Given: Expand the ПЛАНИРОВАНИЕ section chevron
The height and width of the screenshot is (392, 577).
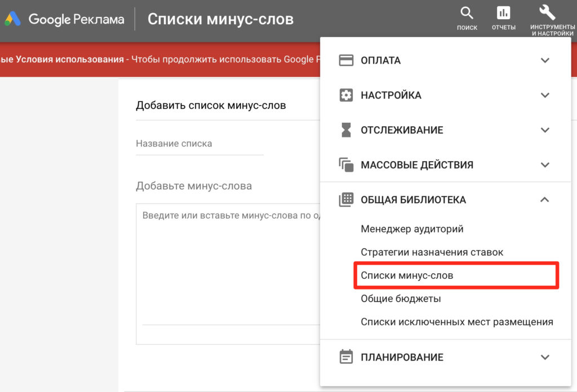Looking at the screenshot, I should [x=545, y=357].
